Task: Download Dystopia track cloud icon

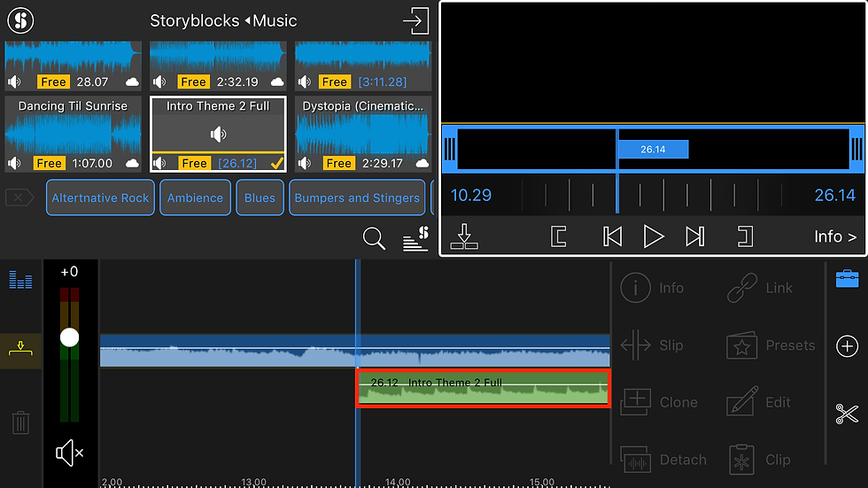Action: pyautogui.click(x=422, y=163)
